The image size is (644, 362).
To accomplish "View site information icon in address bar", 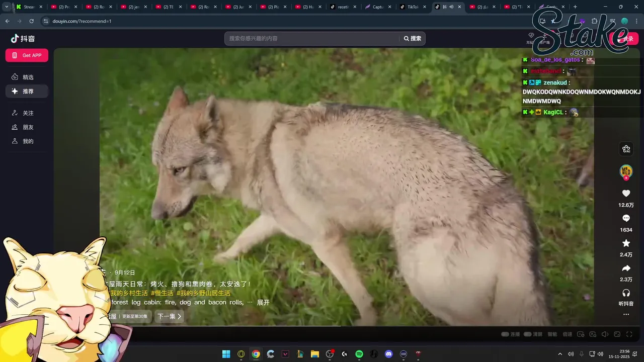I will pyautogui.click(x=46, y=21).
